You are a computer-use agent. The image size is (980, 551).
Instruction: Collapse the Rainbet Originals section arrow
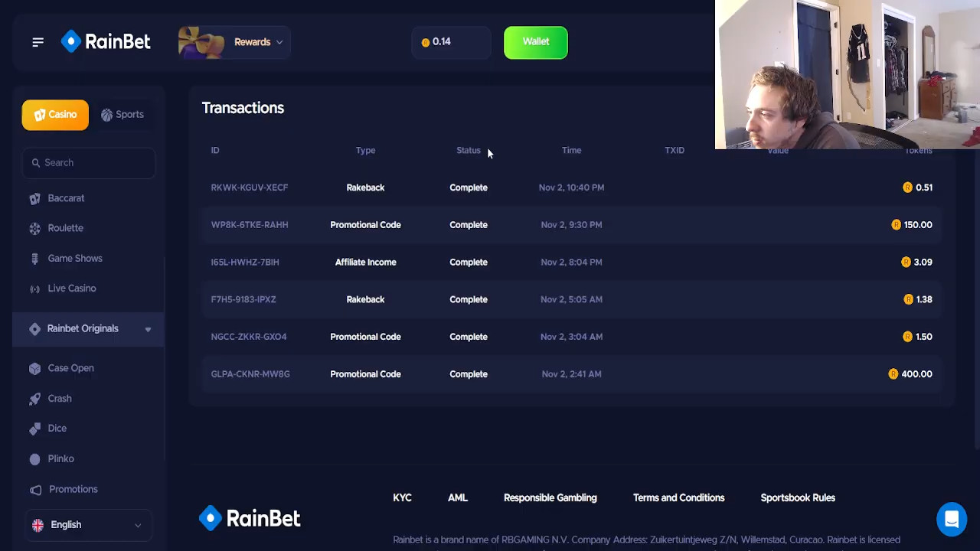click(148, 329)
